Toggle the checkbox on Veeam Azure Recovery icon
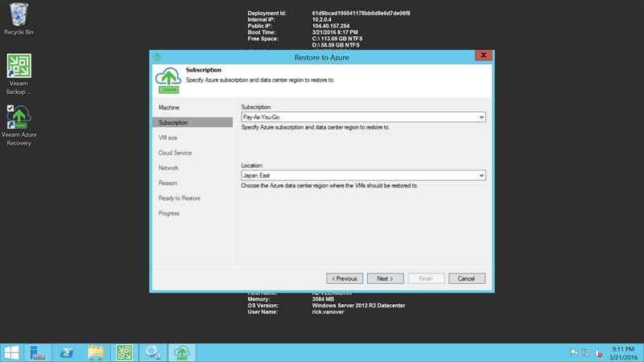 click(x=10, y=107)
